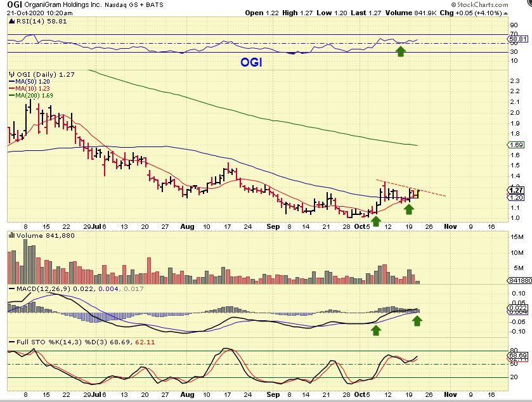Click the 2.0 price axis label
This screenshot has height=402, width=532.
515,113
